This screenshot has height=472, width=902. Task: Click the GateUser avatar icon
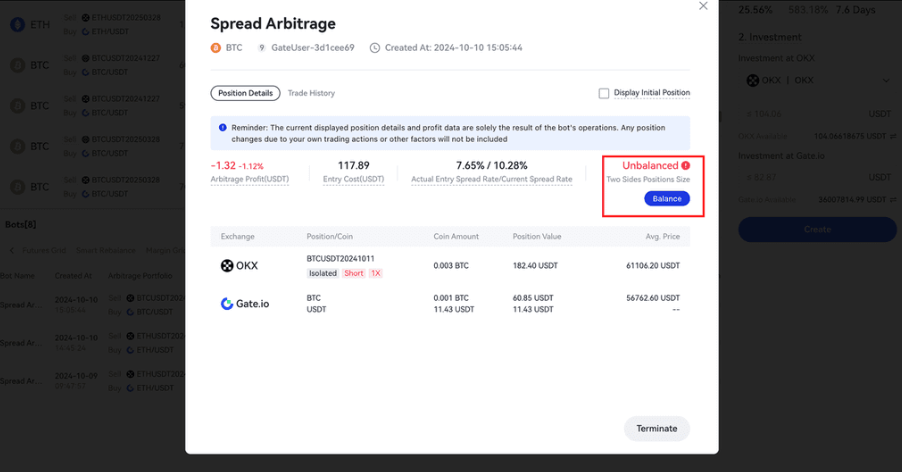262,48
